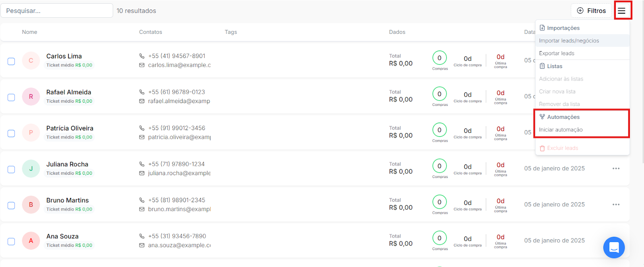644x267 pixels.
Task: Open three-dot menu for Bruno Martins
Action: (616, 205)
